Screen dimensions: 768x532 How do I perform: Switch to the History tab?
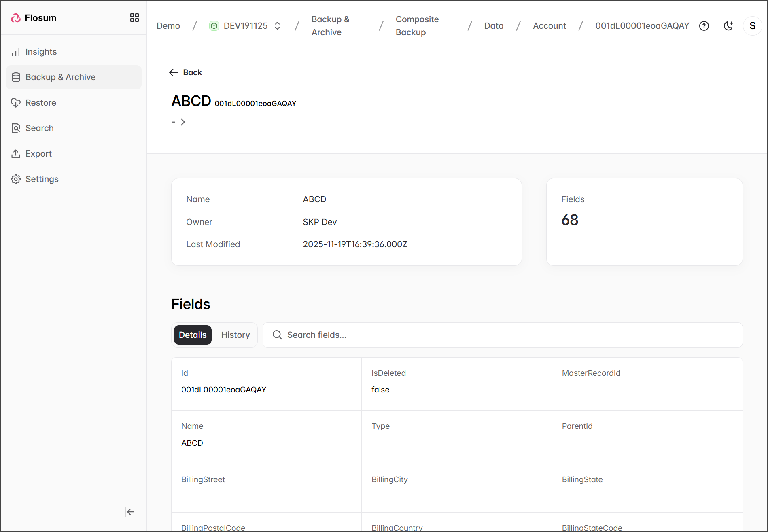pyautogui.click(x=235, y=335)
